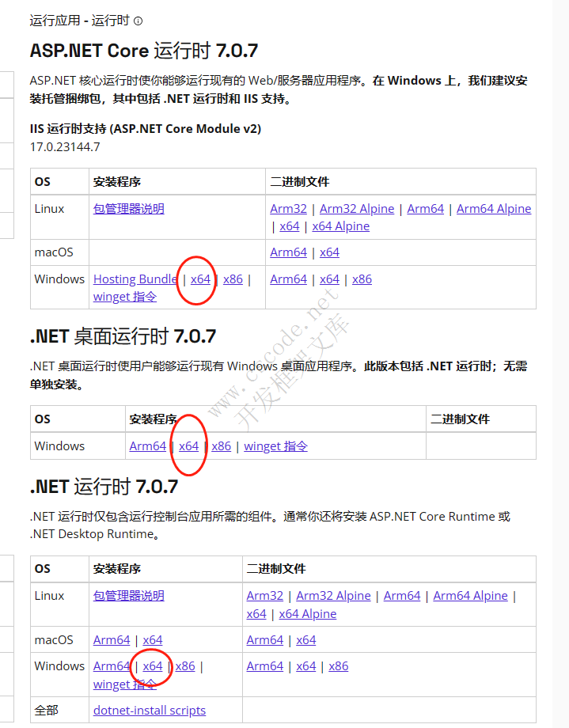Download macOS Arm64 binary for ASP.NET Core runtime

(x=288, y=252)
